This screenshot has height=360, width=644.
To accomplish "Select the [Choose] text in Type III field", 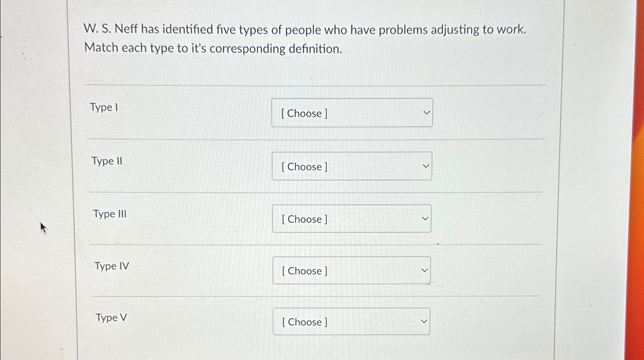I will [304, 219].
